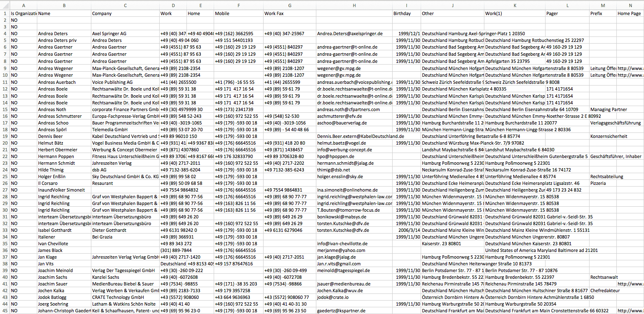Select the T.Bouten@tomorrow-focus.de cell
This screenshot has height=314, width=644.
[x=354, y=210]
